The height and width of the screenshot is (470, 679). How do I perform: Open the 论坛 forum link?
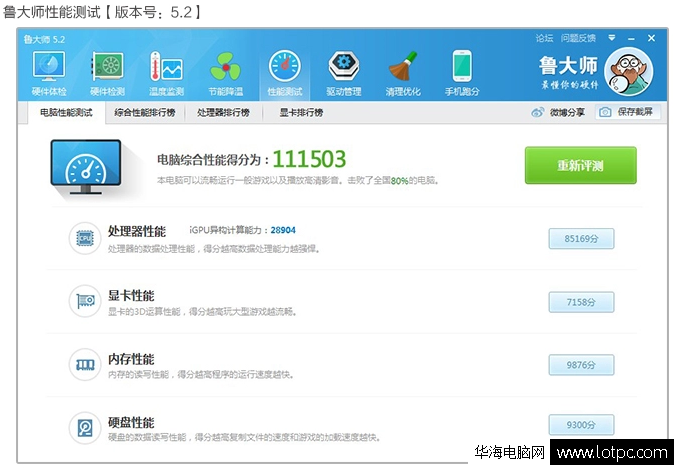pyautogui.click(x=544, y=39)
